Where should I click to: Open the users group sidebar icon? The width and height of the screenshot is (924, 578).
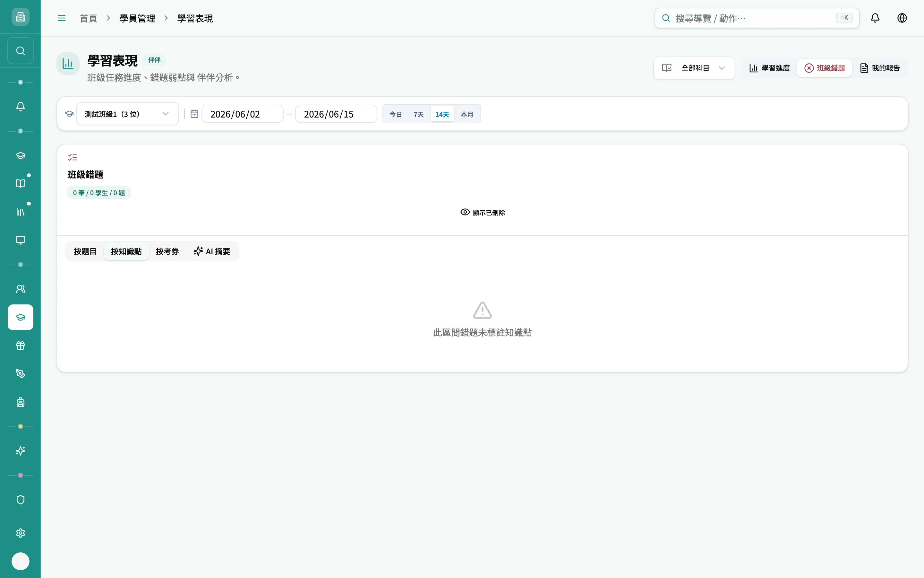click(20, 289)
